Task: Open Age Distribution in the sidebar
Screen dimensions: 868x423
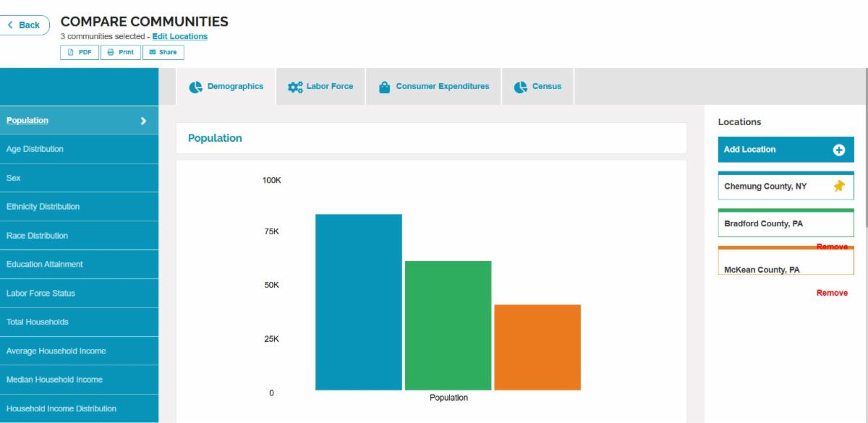Action: click(x=35, y=149)
